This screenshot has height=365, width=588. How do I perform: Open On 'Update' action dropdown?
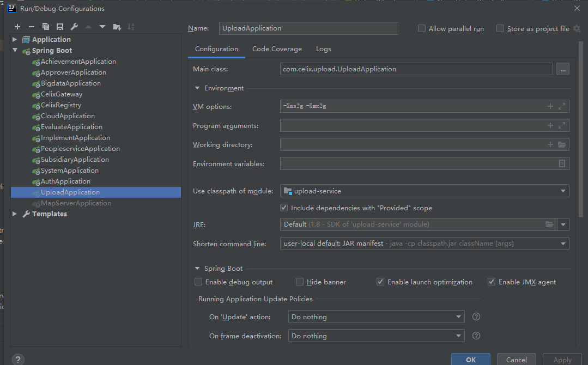coord(377,317)
